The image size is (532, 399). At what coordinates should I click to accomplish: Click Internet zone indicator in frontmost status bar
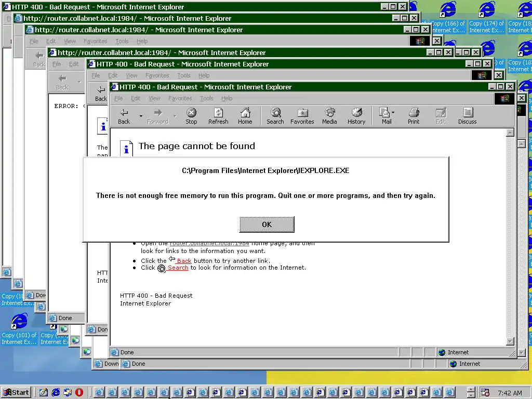click(454, 353)
